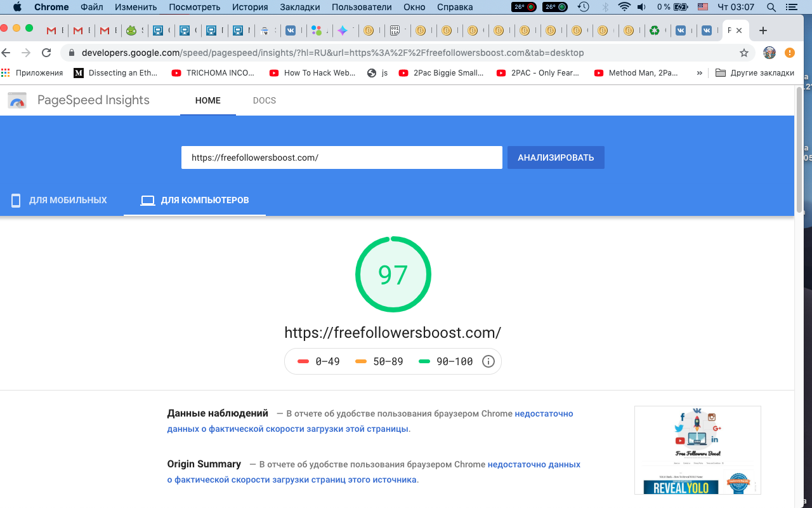The width and height of the screenshot is (812, 508).
Task: Switch to the colorful dots favicon tab
Action: coord(317,30)
